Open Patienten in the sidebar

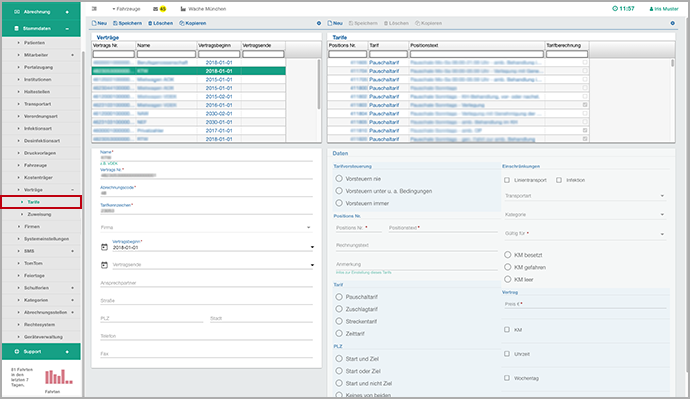pyautogui.click(x=34, y=43)
